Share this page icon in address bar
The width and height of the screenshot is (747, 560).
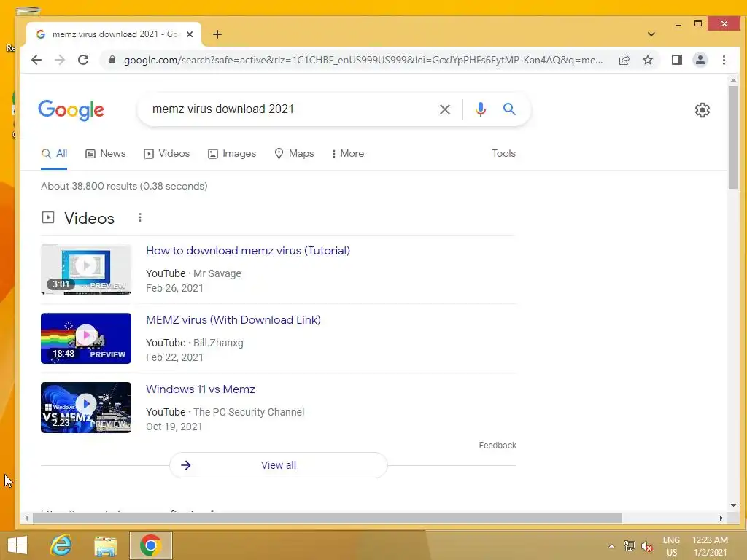(x=624, y=60)
